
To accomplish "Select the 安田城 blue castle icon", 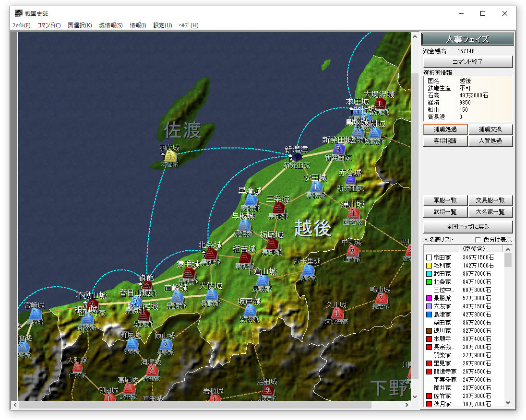I will [x=316, y=187].
